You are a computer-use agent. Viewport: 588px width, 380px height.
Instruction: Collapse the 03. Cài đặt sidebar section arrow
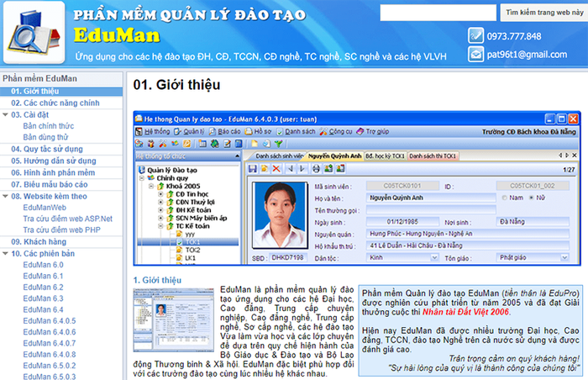tap(5, 114)
